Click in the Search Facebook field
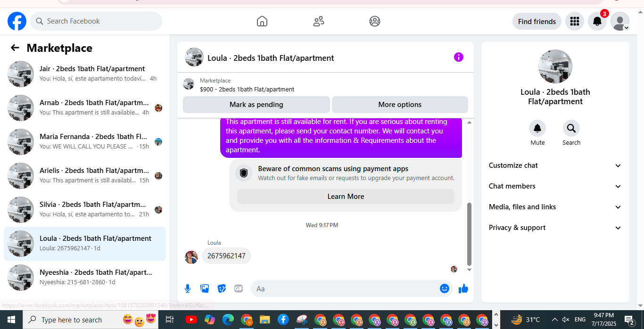 (x=96, y=21)
